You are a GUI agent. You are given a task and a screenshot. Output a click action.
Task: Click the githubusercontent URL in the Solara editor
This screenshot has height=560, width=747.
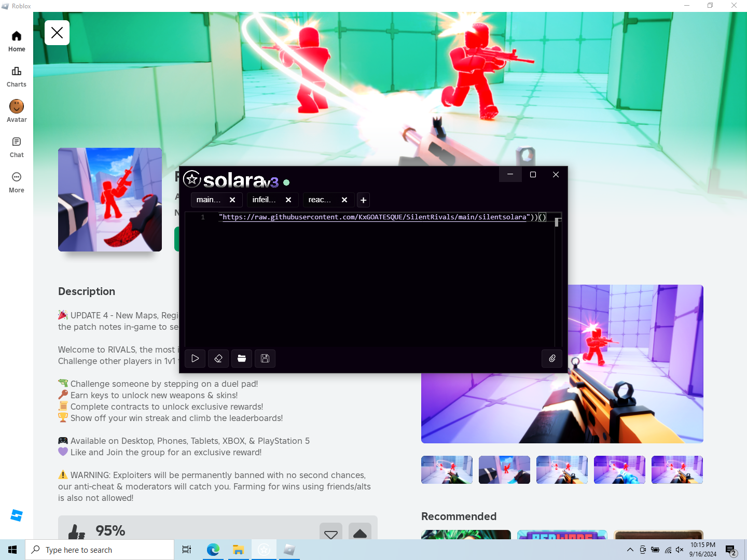pyautogui.click(x=375, y=217)
